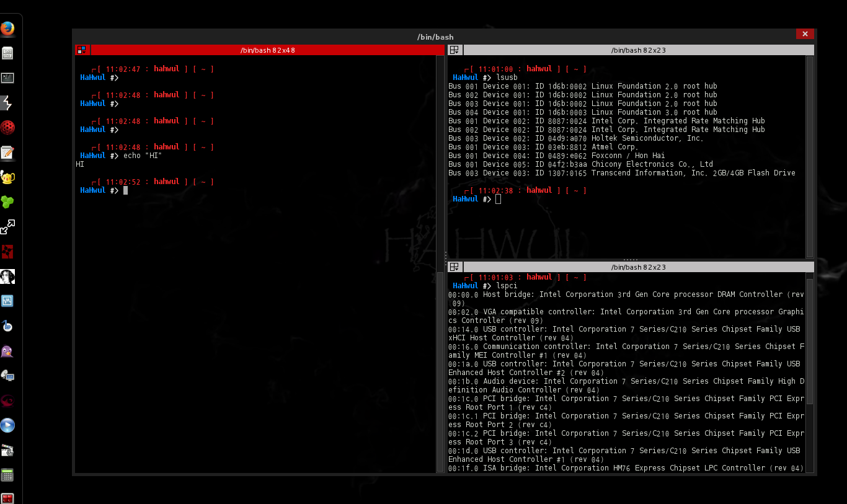Click the '11:02:52' prompt timestamp

click(x=123, y=182)
